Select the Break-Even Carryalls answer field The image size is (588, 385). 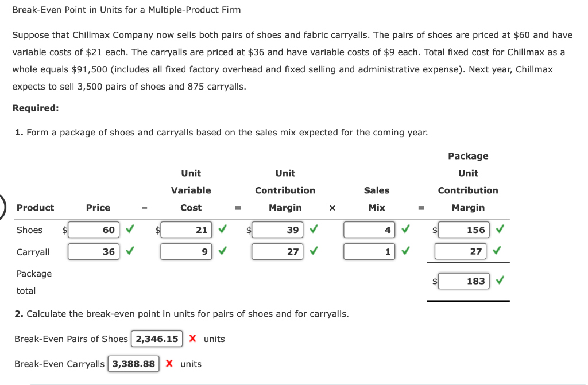[x=133, y=364]
